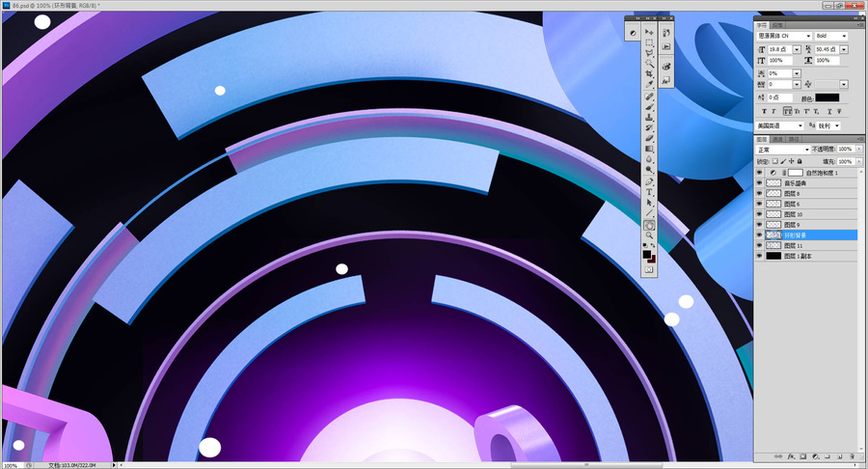Select the Line shape tool
The width and height of the screenshot is (868, 469).
[649, 212]
